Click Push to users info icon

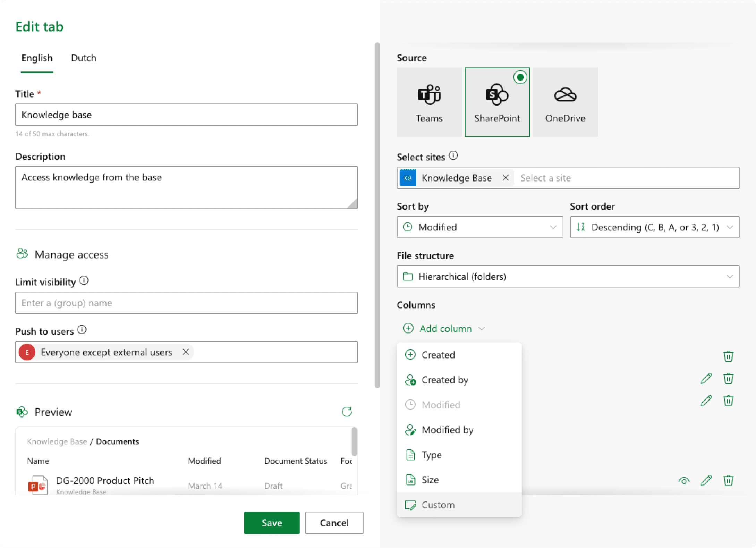click(x=82, y=330)
